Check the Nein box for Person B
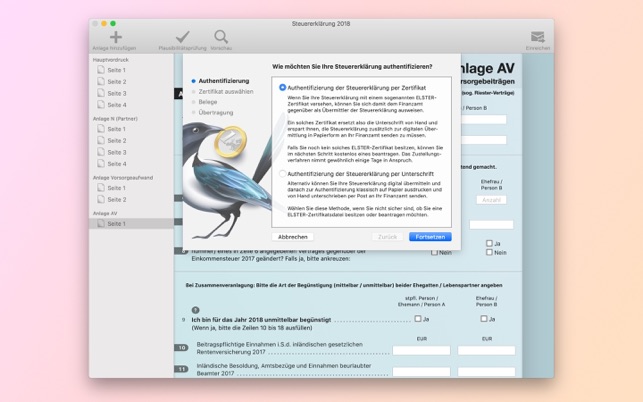The height and width of the screenshot is (402, 643). point(489,252)
